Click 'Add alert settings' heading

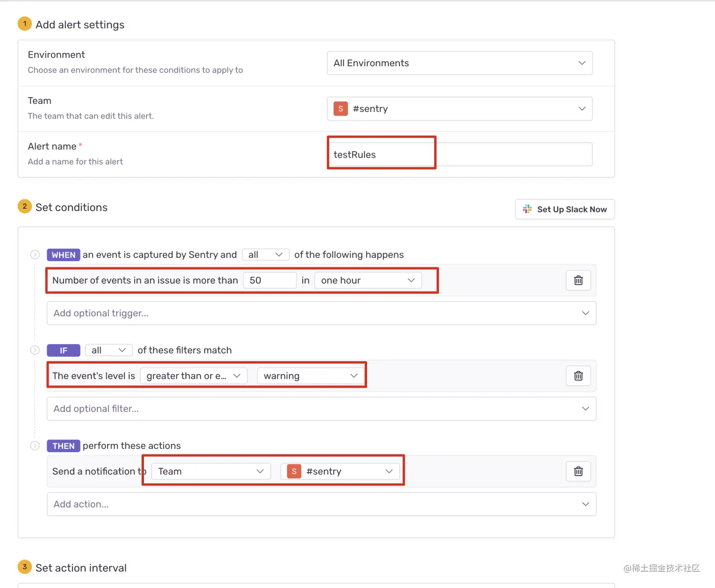(80, 25)
